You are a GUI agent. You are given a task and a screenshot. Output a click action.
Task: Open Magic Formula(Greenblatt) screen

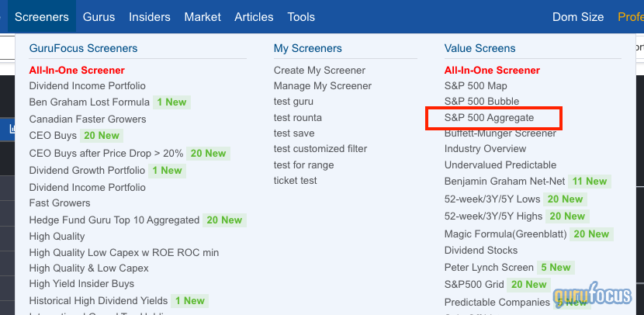(505, 234)
